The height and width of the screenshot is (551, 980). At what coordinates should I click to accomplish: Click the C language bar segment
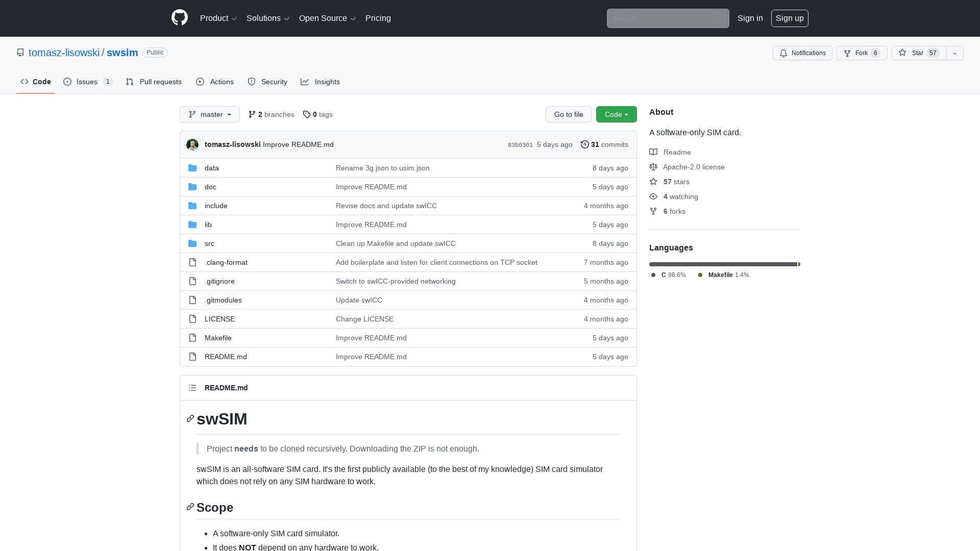point(723,264)
